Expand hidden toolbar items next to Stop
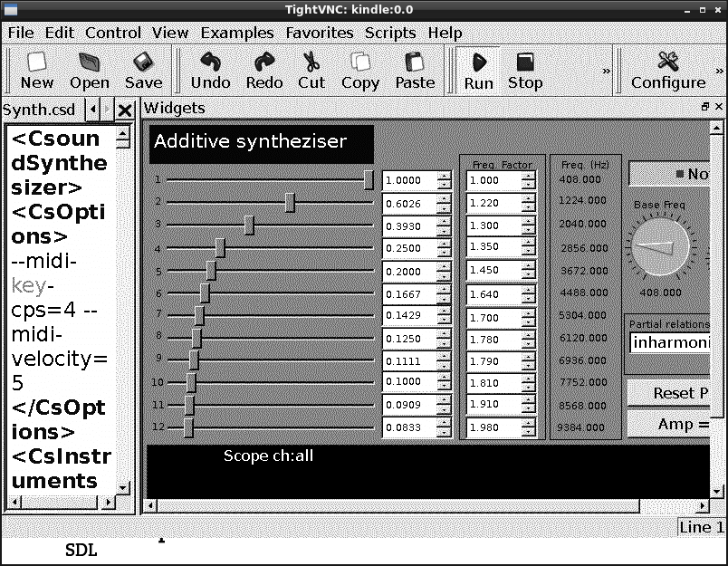 [606, 71]
